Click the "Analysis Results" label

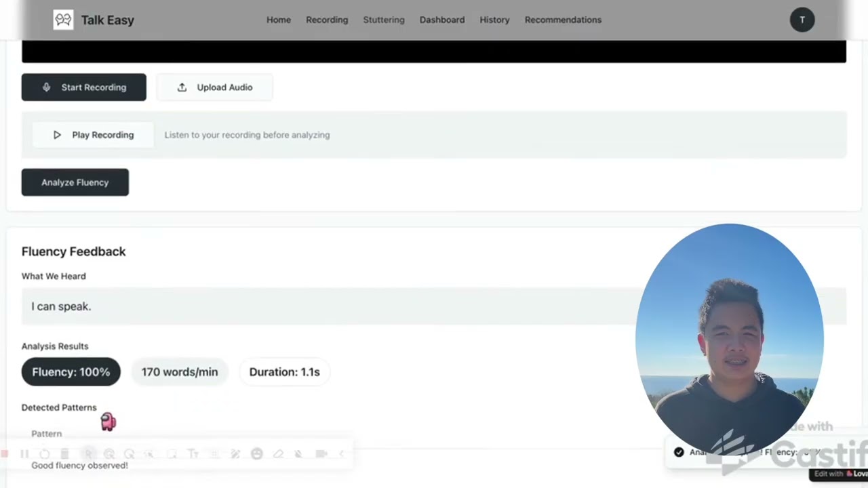[x=55, y=346]
